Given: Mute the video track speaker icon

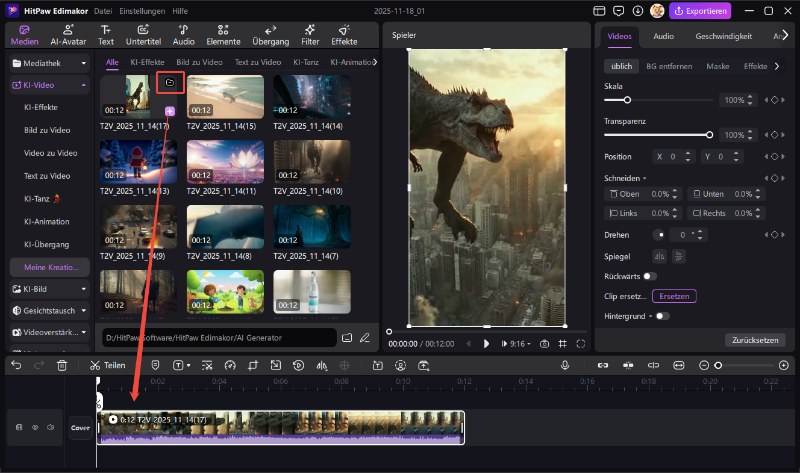Looking at the screenshot, I should (x=51, y=428).
